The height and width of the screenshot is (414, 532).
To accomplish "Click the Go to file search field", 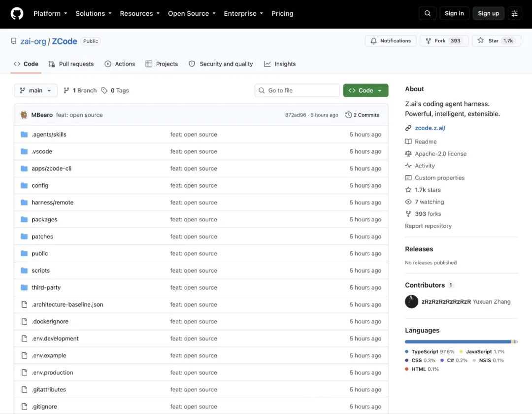I will pyautogui.click(x=297, y=91).
